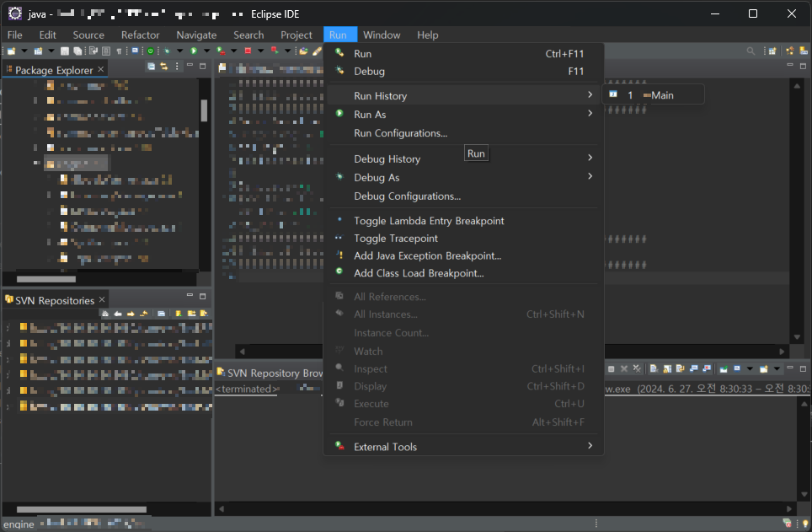
Task: Click the red Stop square toolbar icon
Action: click(248, 51)
